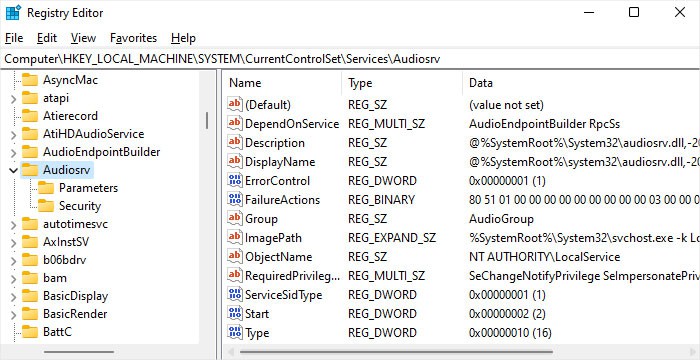This screenshot has height=360, width=700.
Task: Click the AudioEndpointBuilder folder icon
Action: coord(30,152)
